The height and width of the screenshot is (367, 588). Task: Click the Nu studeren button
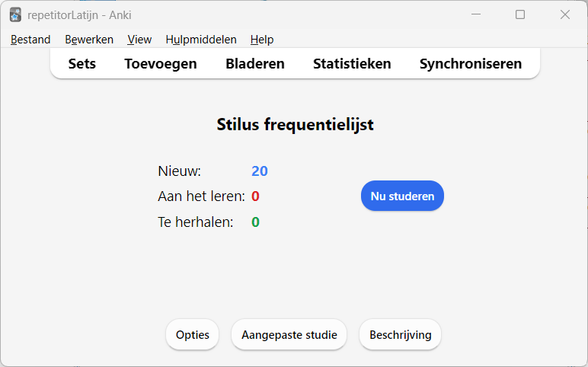pyautogui.click(x=402, y=196)
